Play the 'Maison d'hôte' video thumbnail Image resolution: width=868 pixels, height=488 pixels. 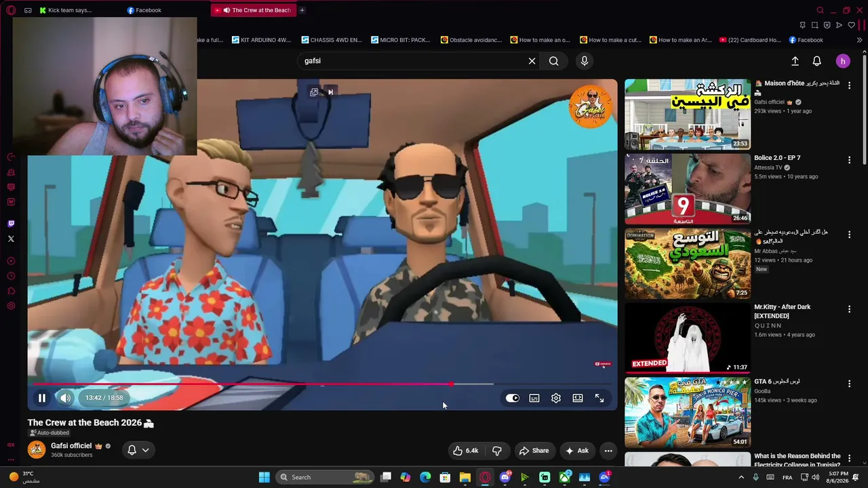[688, 115]
